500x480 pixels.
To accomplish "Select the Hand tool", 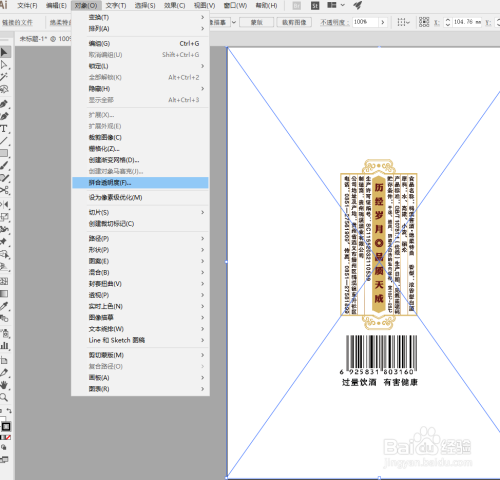I will click(4, 385).
